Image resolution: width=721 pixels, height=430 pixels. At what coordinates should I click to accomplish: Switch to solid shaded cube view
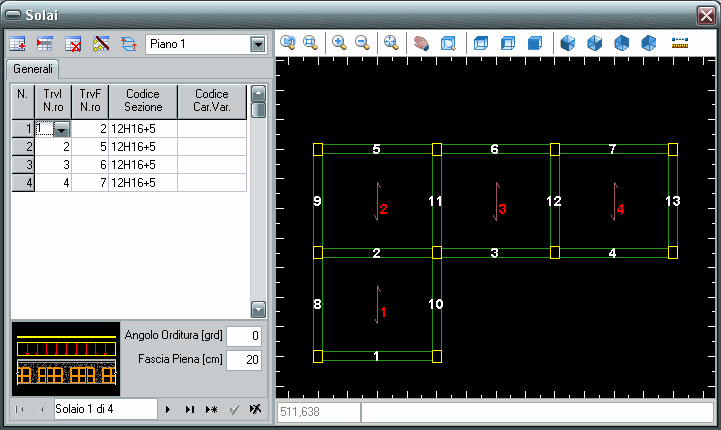tap(535, 44)
